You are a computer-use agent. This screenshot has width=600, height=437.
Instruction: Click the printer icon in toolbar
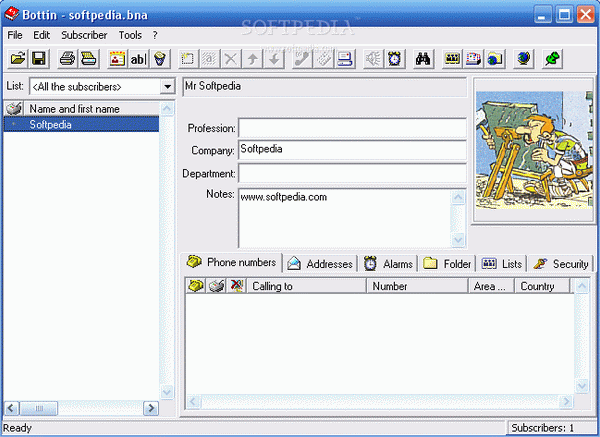67,59
